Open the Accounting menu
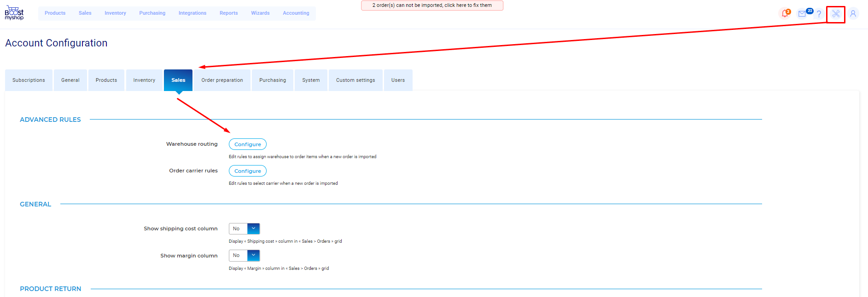 [x=296, y=13]
